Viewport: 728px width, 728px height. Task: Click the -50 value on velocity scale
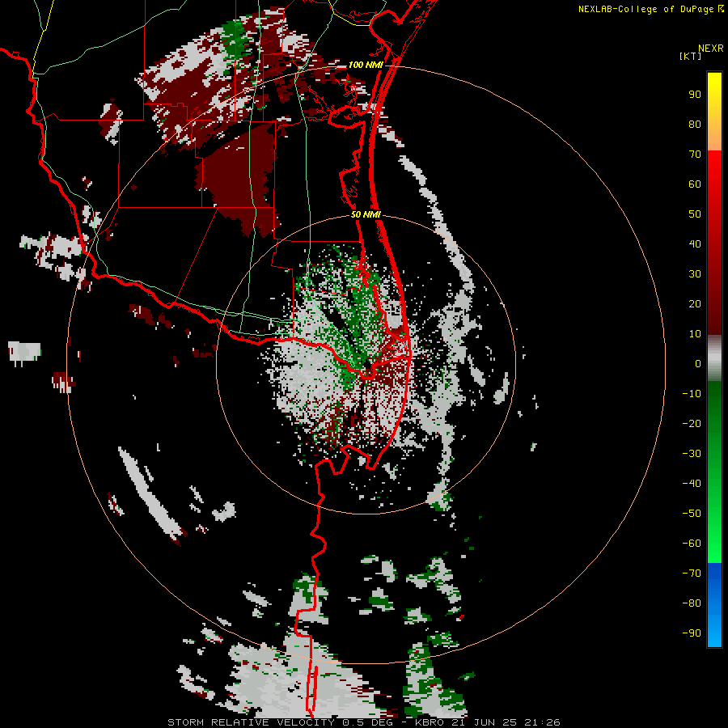(692, 514)
